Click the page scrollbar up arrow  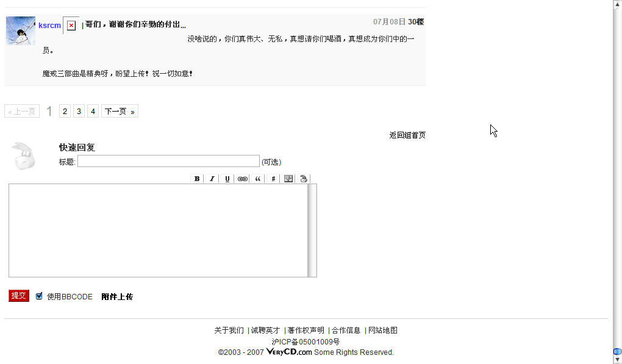(617, 4)
